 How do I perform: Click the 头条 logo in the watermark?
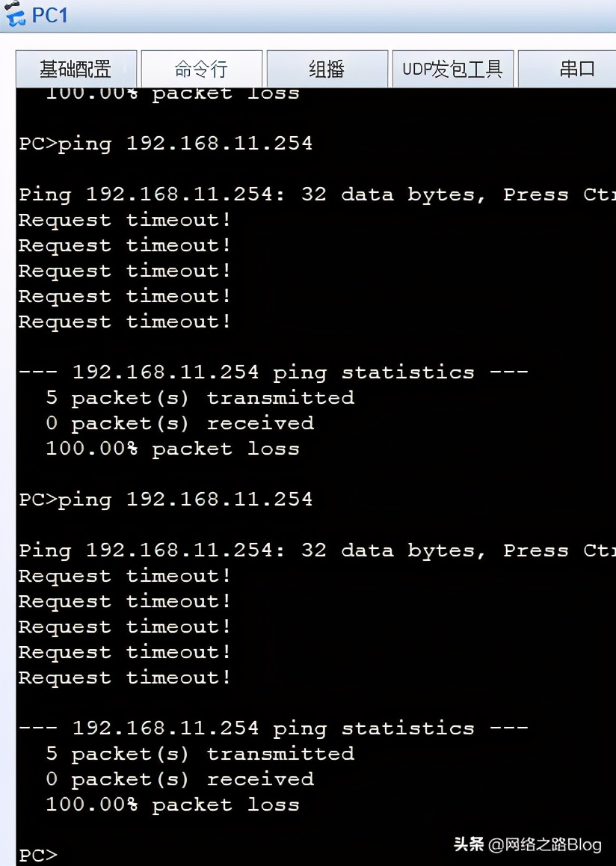click(469, 845)
